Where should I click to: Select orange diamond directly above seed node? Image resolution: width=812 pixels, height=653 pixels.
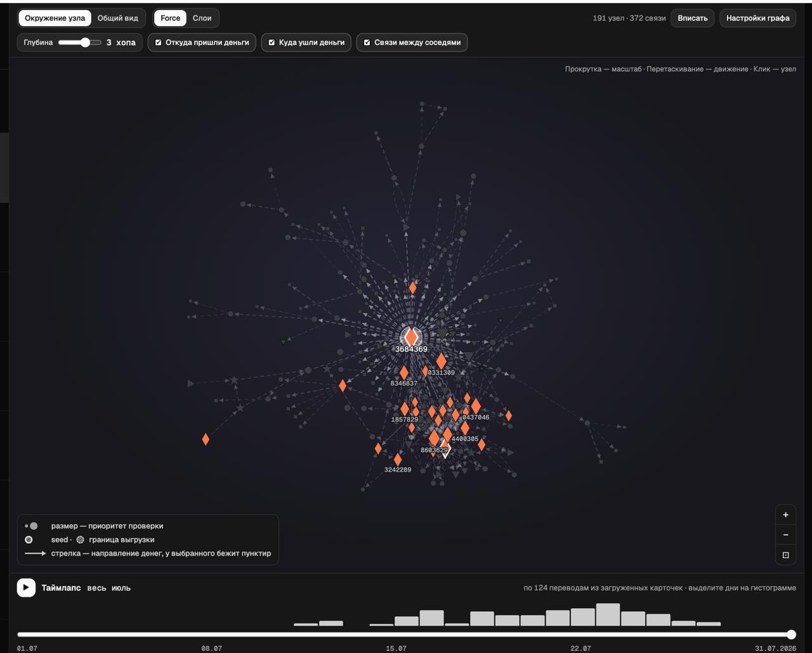pyautogui.click(x=412, y=288)
